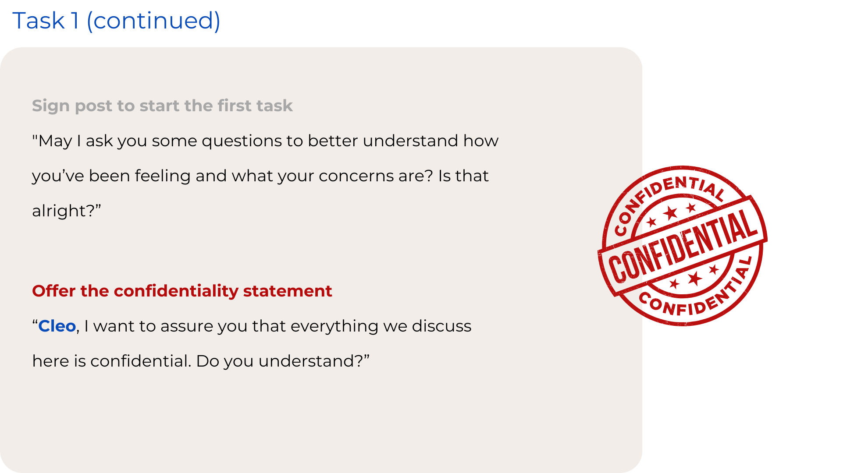
Task: Click the line 'here is confidential. Do you understand?'
Action: point(201,361)
